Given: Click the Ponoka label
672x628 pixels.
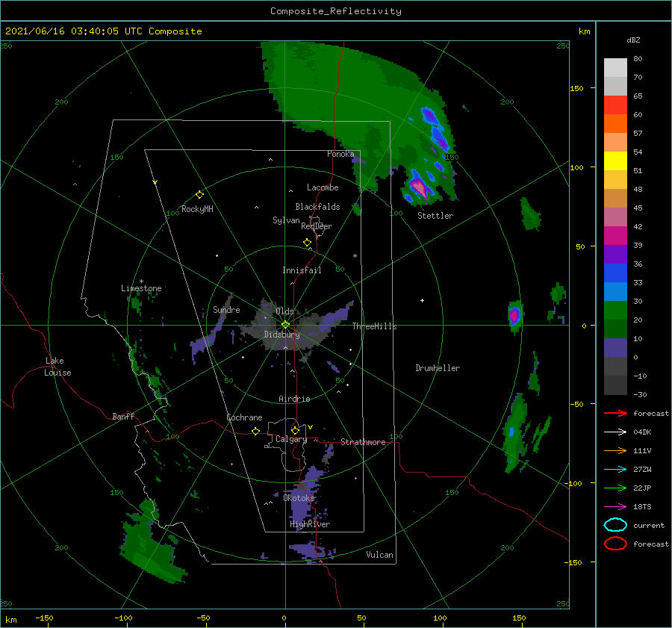Looking at the screenshot, I should pos(340,154).
